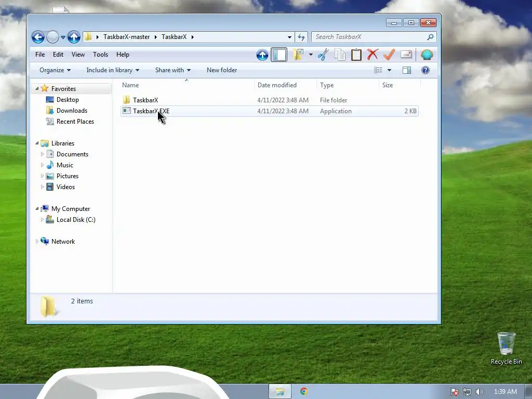Open the view options dropdown arrow

click(x=389, y=70)
